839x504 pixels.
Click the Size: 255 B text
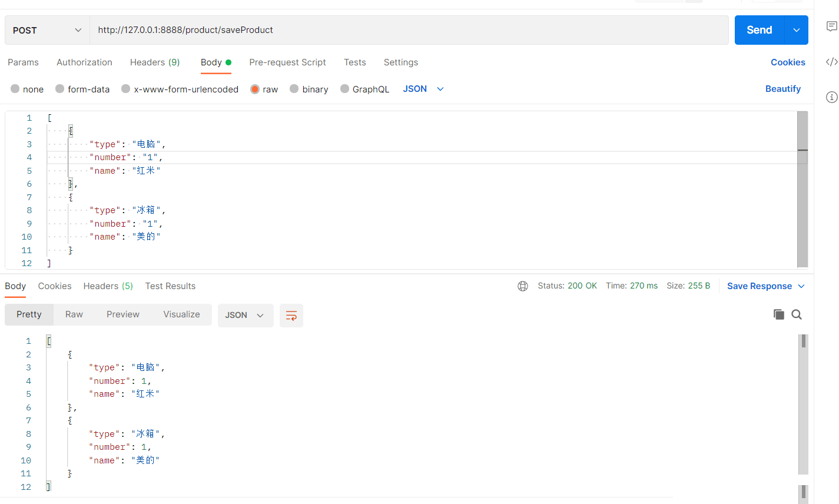point(688,286)
